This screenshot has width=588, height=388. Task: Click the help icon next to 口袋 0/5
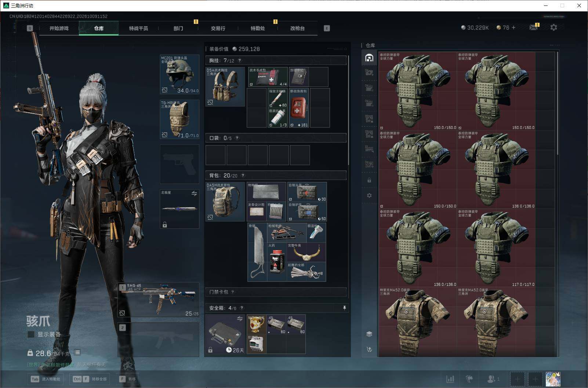pos(237,138)
